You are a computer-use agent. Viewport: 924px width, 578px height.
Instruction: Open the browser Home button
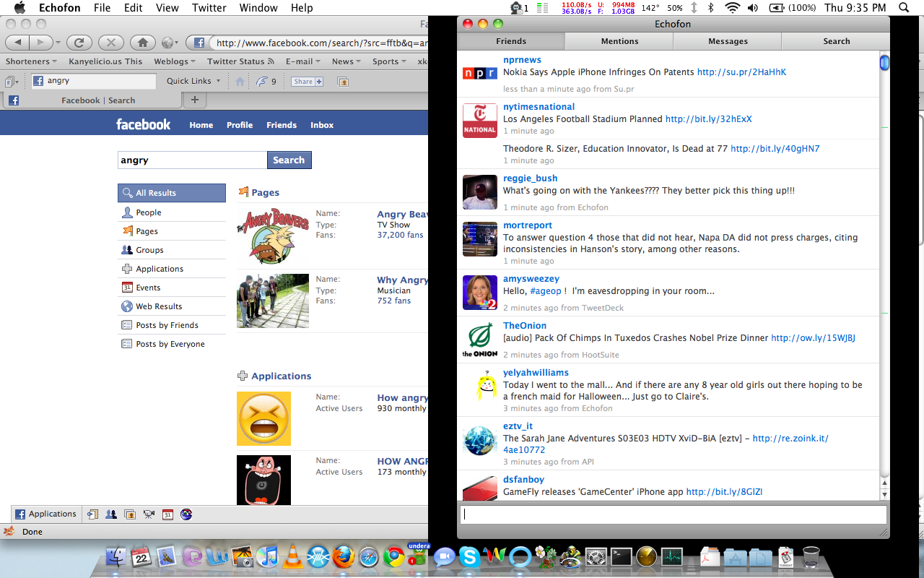(x=143, y=43)
